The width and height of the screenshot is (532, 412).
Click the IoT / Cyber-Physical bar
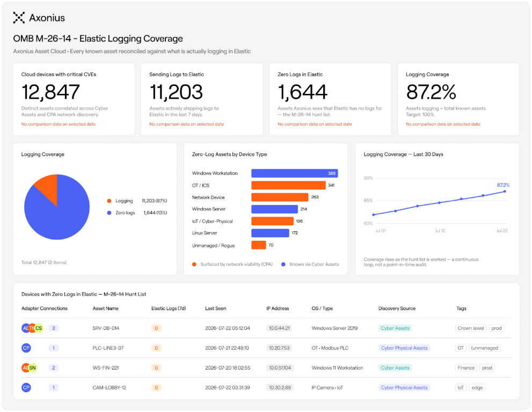click(273, 221)
